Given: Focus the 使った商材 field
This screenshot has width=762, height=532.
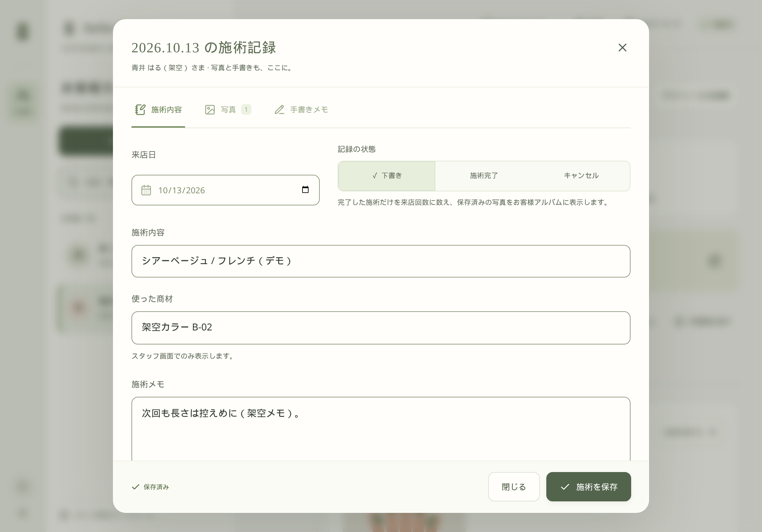Looking at the screenshot, I should pyautogui.click(x=381, y=328).
